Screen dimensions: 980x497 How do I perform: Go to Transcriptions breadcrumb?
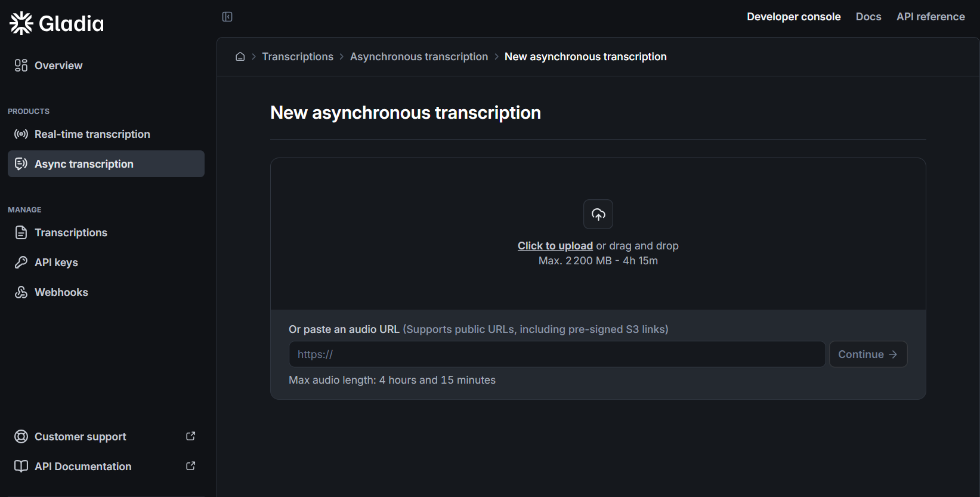tap(297, 57)
